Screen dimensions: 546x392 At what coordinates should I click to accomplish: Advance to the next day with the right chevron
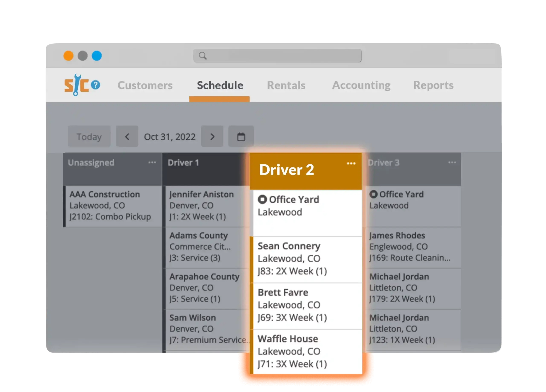click(212, 136)
